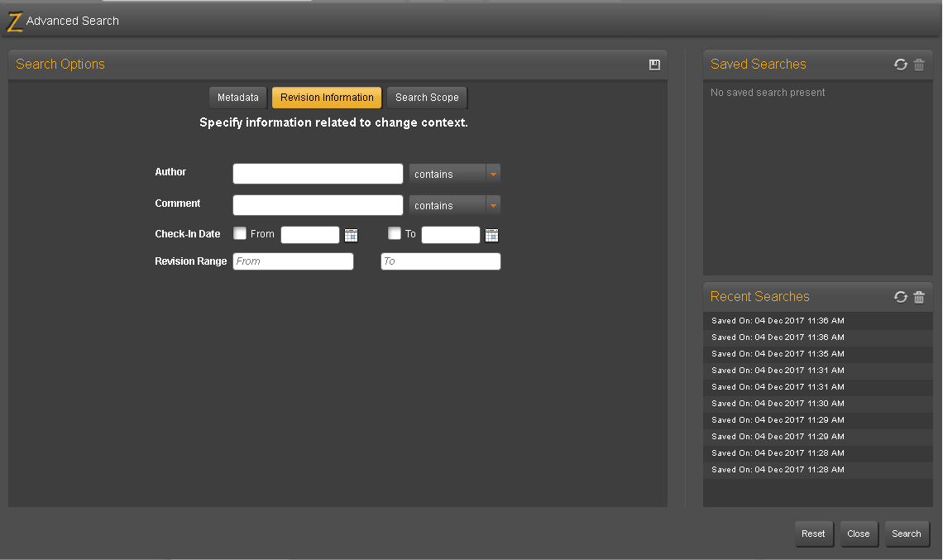Viewport: 943px width, 560px height.
Task: Select the Revision Information tab
Action: 327,98
